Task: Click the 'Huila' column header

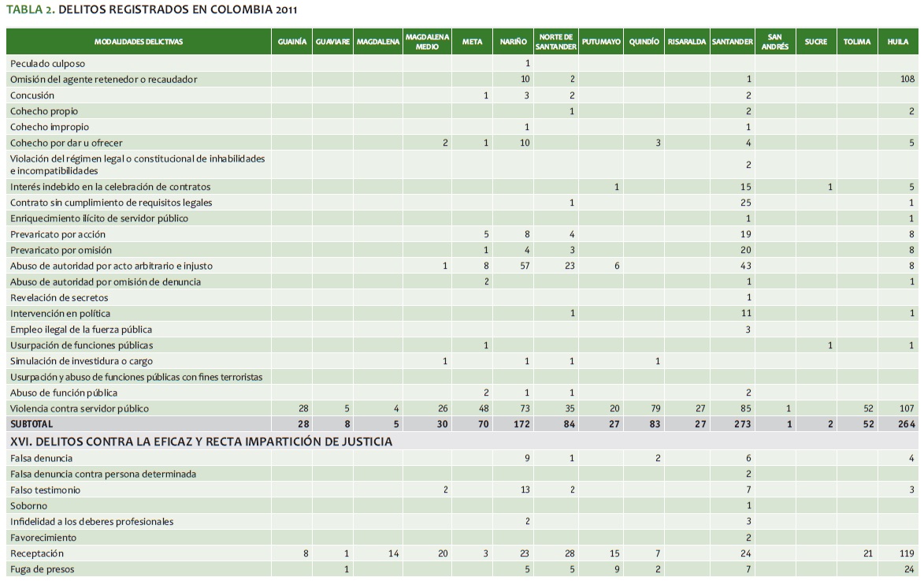Action: coord(898,42)
